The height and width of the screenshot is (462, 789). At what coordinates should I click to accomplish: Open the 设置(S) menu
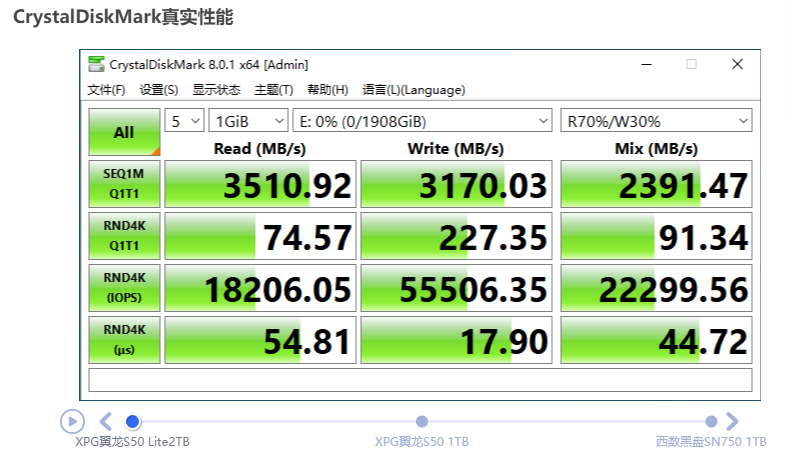[x=159, y=90]
